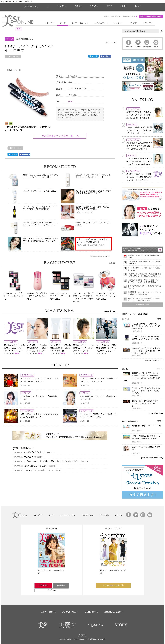Viewport: 165px width, 644px height.
Task: Click the footer LINE round icon
Action: (150, 515)
